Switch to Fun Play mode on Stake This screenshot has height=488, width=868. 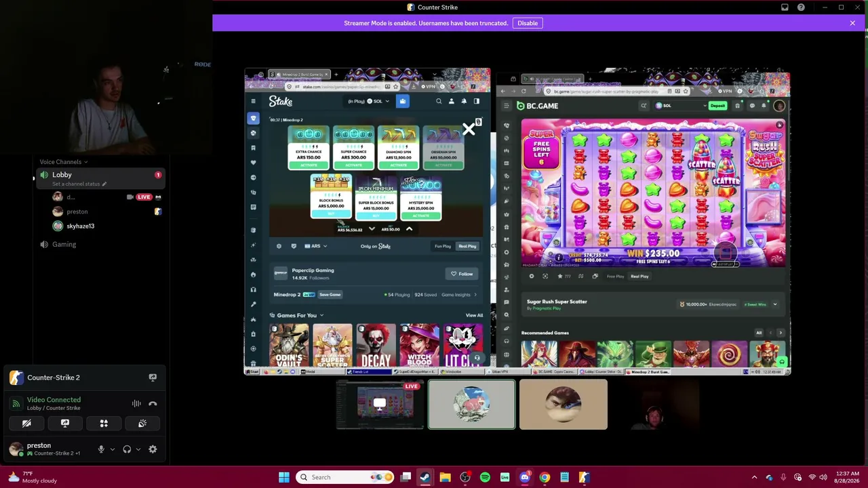(x=443, y=246)
